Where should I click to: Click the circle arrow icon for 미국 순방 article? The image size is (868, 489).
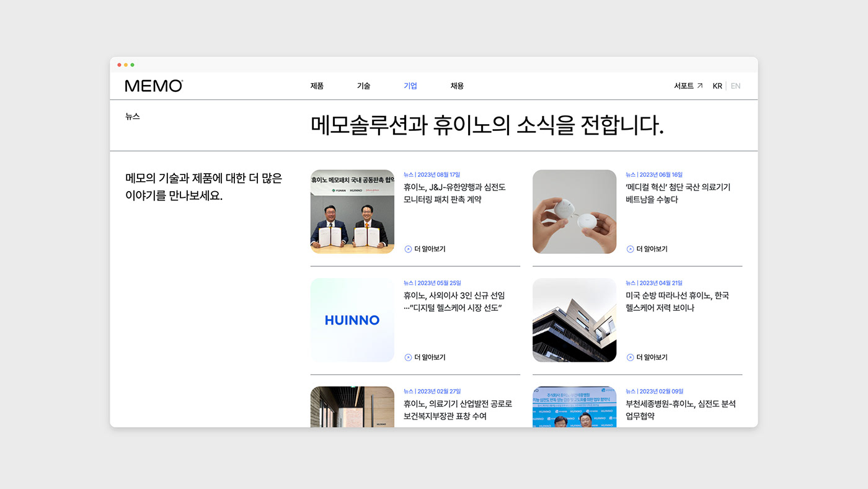630,357
